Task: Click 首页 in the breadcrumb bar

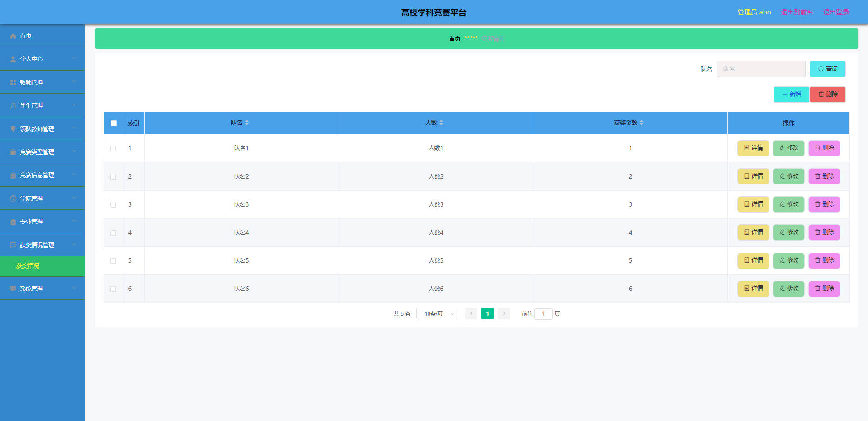Action: pos(454,38)
